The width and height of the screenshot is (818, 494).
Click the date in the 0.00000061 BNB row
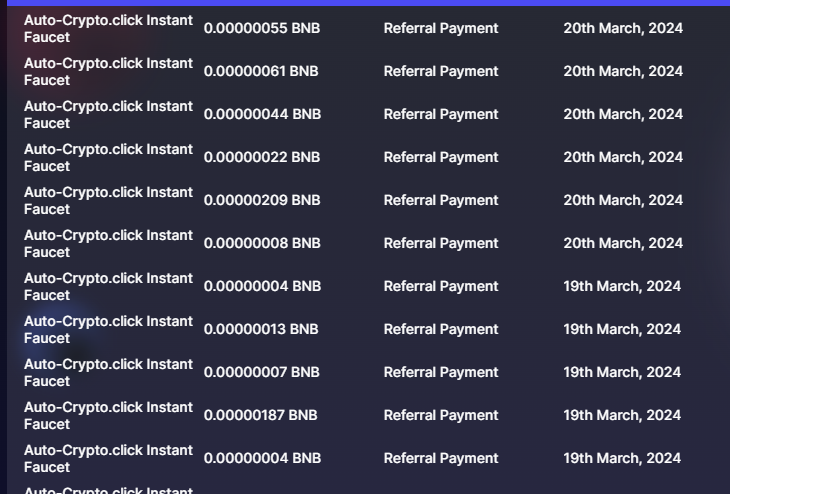[622, 71]
